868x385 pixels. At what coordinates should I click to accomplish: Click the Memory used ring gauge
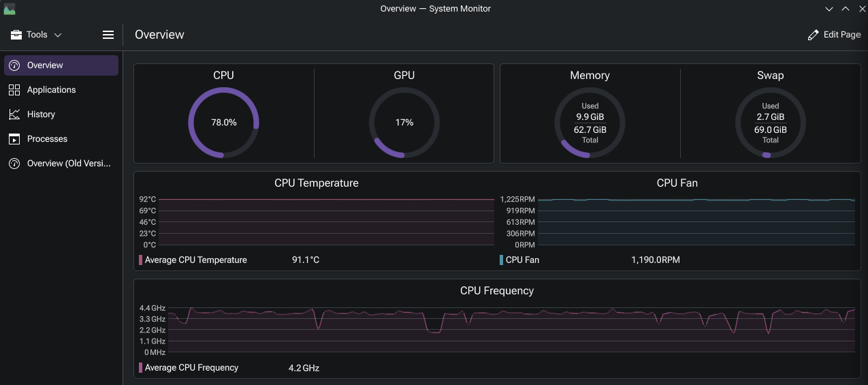pyautogui.click(x=590, y=123)
